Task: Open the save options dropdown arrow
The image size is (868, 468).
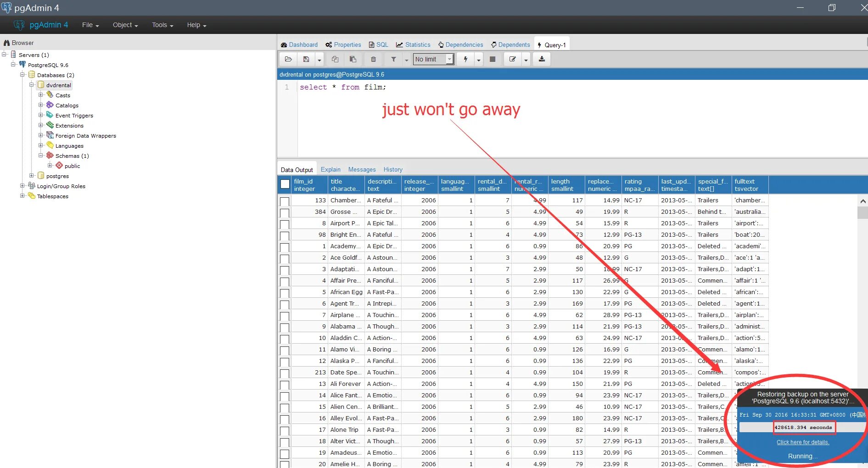Action: 319,59
